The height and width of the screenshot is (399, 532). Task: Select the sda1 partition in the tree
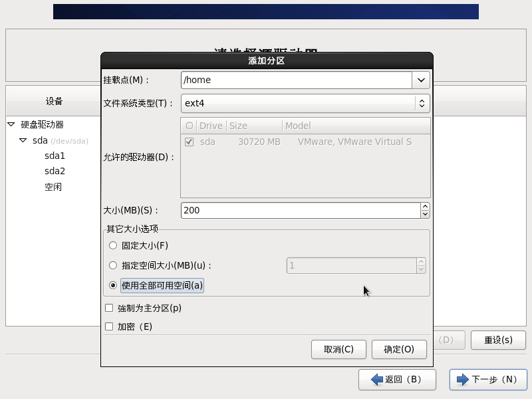55,156
